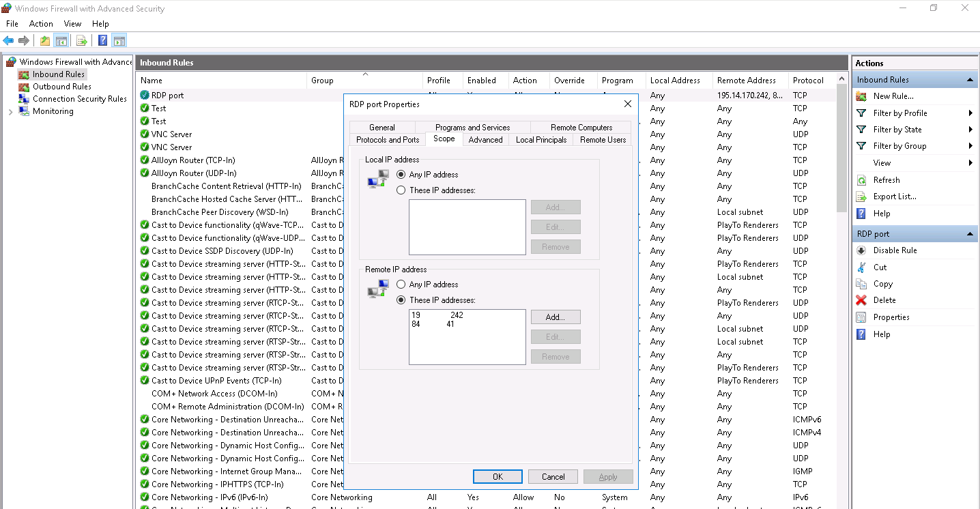Close the RDP port Properties dialog
The image size is (980, 509).
click(x=628, y=104)
